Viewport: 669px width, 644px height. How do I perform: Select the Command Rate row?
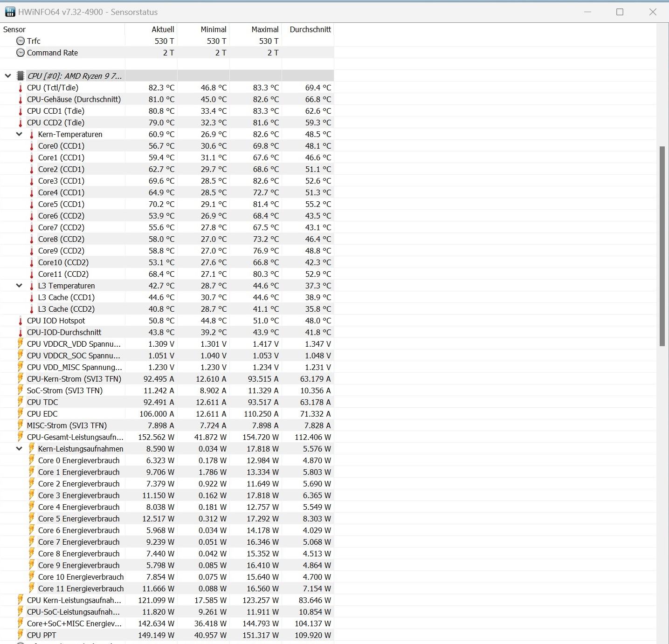[x=167, y=53]
